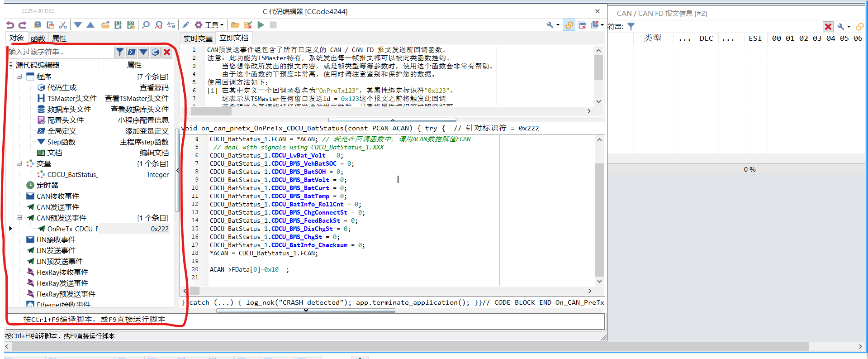Viewport: 868px width, 359px height.
Task: Select OnPreTx_CDCU_E tree item
Action: [x=73, y=229]
